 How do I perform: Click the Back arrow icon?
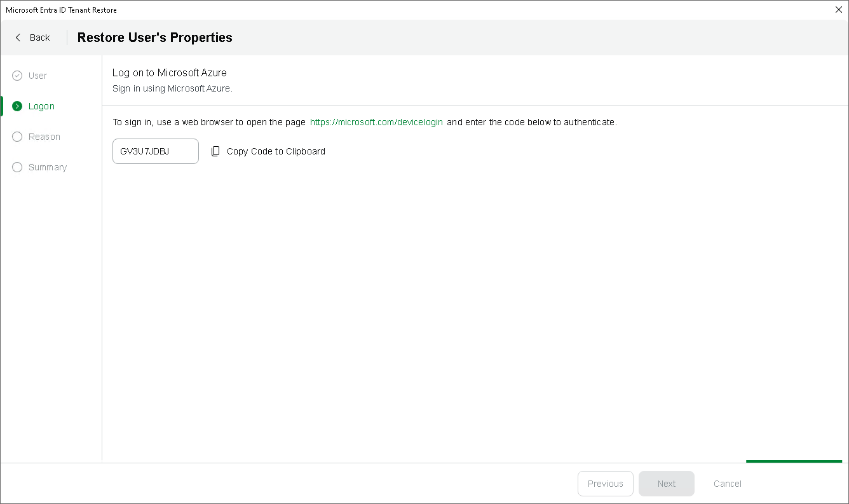[18, 37]
